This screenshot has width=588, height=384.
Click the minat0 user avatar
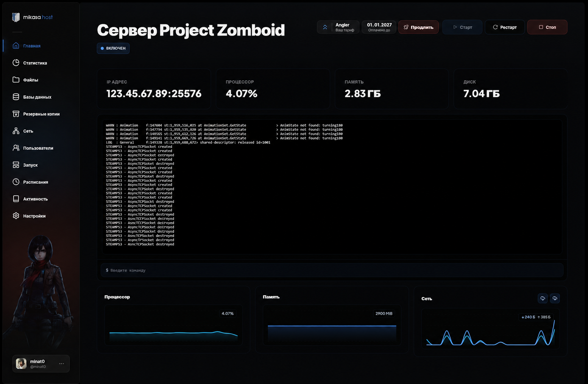tap(21, 364)
